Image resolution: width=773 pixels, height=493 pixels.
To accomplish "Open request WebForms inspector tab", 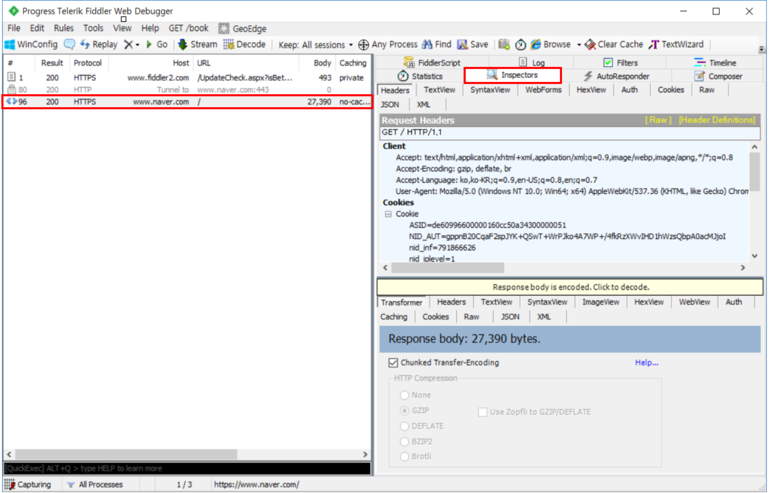I will (x=543, y=90).
